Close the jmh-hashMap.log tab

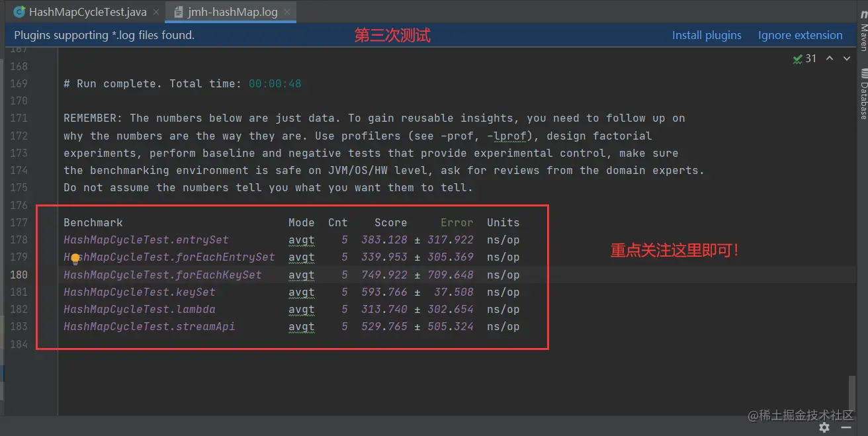[x=286, y=12]
